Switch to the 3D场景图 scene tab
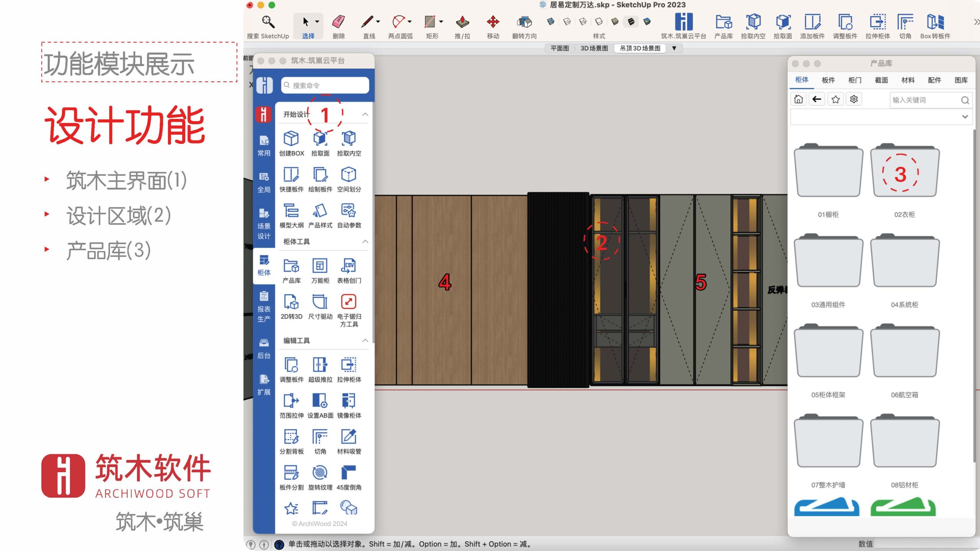Viewport: 980px width, 551px height. tap(594, 48)
